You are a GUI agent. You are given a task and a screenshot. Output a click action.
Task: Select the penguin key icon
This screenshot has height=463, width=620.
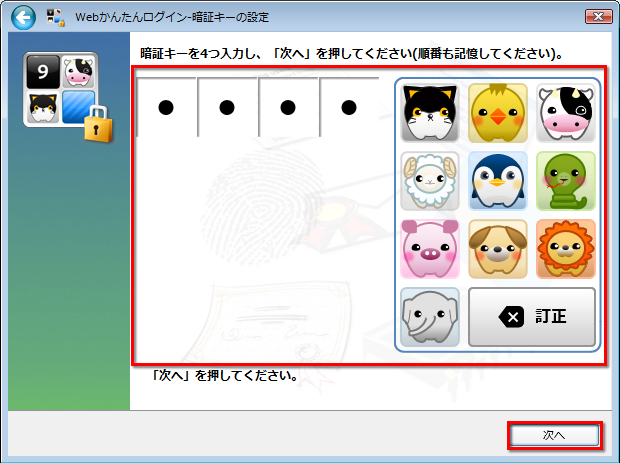click(x=498, y=181)
